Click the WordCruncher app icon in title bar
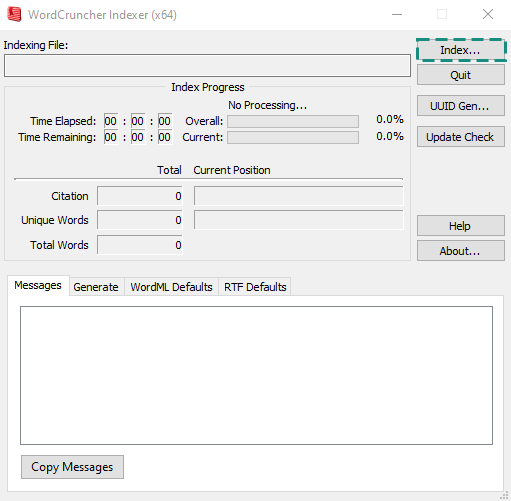This screenshot has width=511, height=501. tap(14, 15)
